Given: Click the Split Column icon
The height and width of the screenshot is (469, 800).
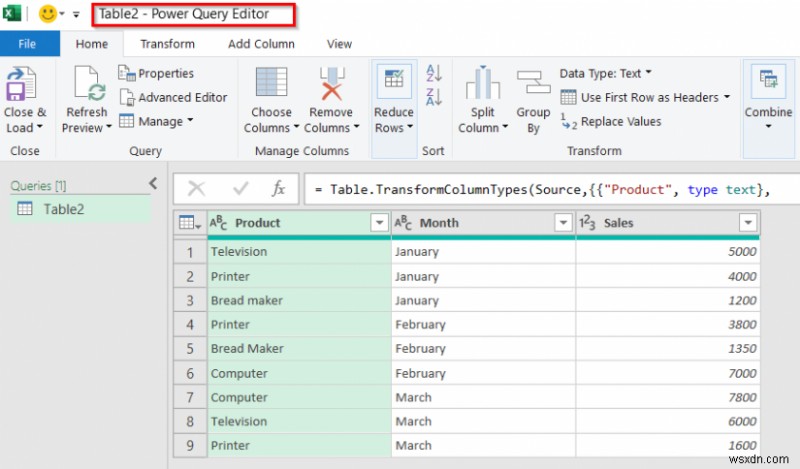Looking at the screenshot, I should point(482,83).
